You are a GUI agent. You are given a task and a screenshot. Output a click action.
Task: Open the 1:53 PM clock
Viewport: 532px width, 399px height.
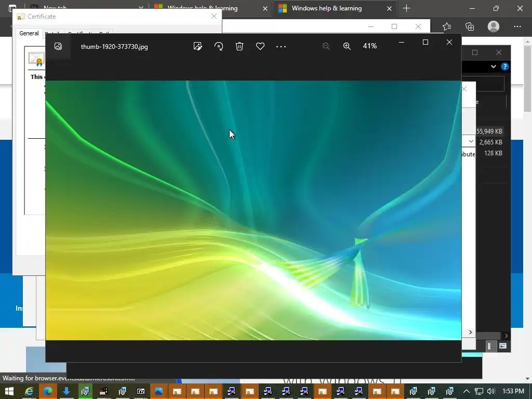pyautogui.click(x=513, y=391)
